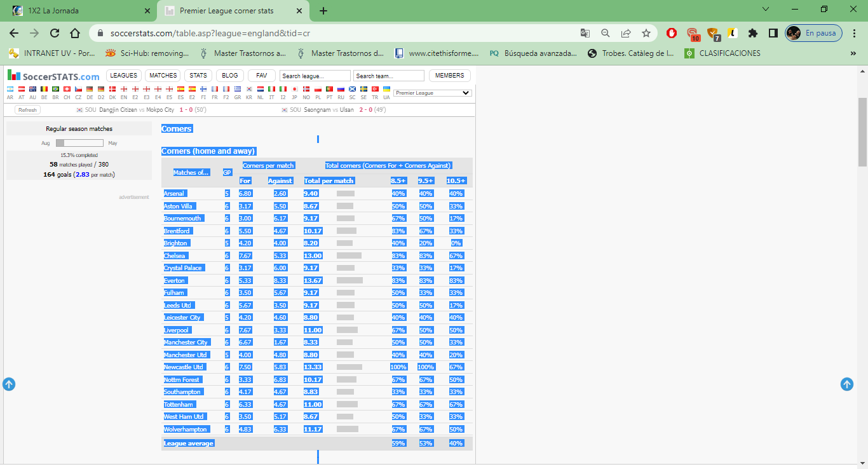Open the extension showing badge 10
Image resolution: width=868 pixels, height=469 pixels.
pos(693,34)
